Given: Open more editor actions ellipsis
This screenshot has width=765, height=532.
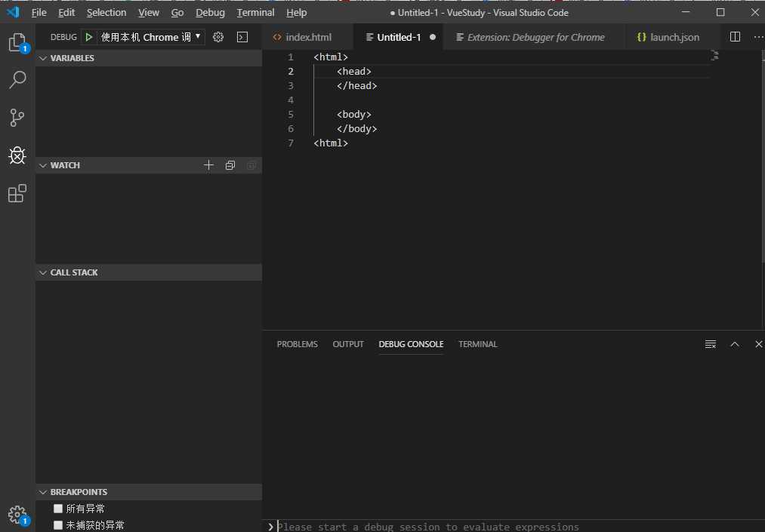Looking at the screenshot, I should click(758, 37).
